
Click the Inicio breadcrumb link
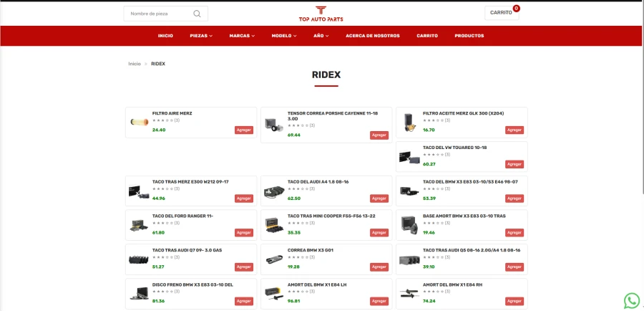[135, 64]
